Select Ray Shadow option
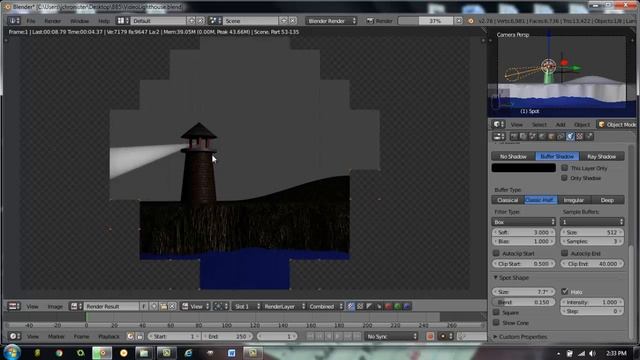Image resolution: width=640 pixels, height=360 pixels. point(601,156)
